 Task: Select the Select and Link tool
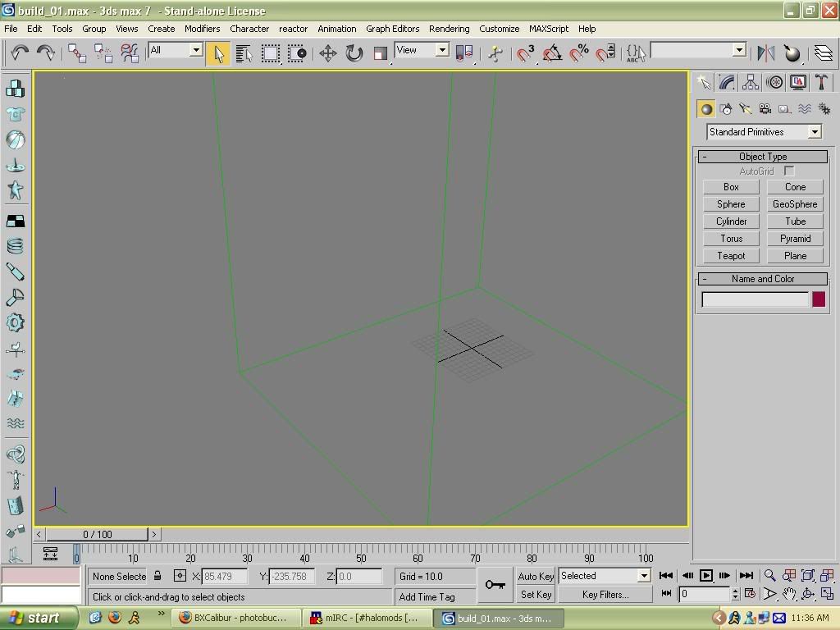point(77,53)
